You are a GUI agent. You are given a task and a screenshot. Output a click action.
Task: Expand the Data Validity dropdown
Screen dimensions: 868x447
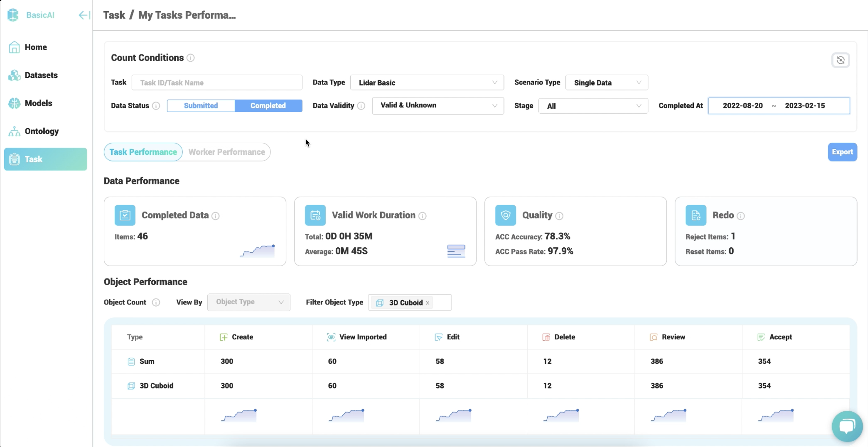[438, 106]
